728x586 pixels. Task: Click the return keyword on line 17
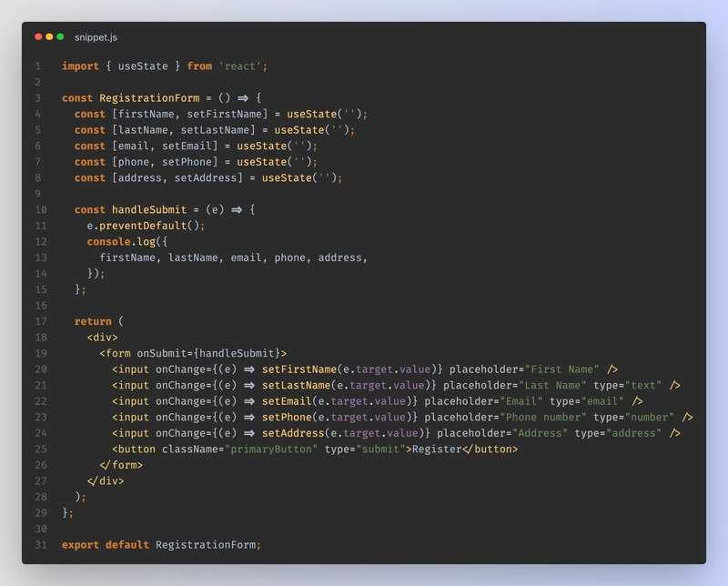(x=93, y=321)
